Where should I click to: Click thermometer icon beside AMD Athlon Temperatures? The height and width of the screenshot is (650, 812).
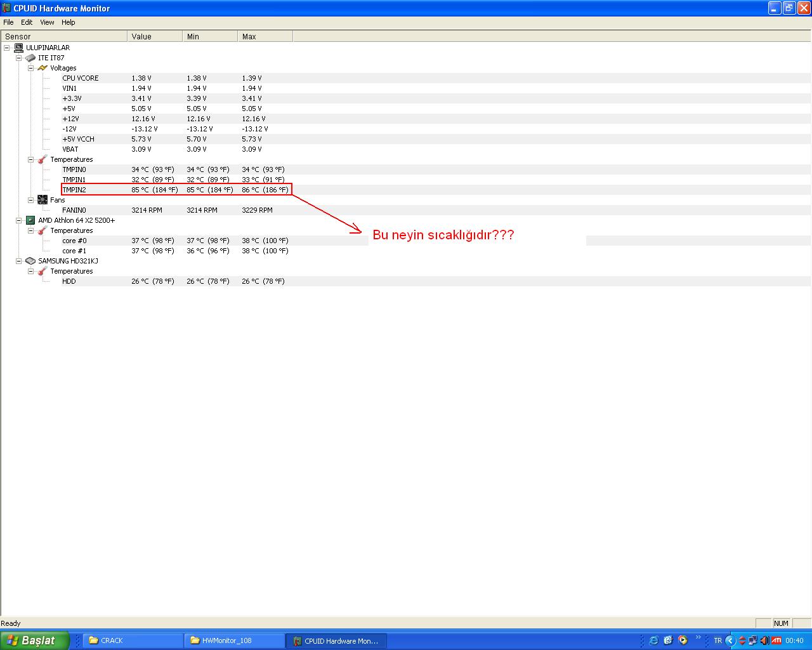coord(43,230)
